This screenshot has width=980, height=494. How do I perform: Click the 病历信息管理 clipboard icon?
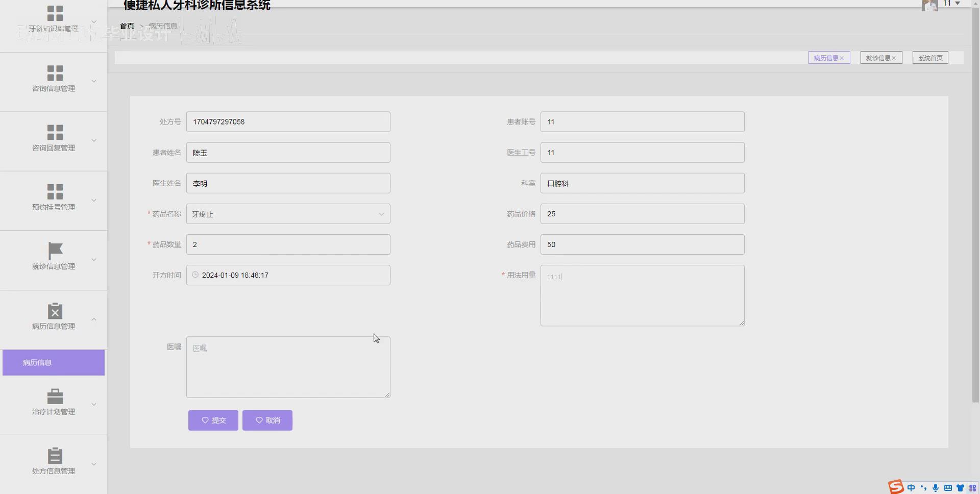55,311
